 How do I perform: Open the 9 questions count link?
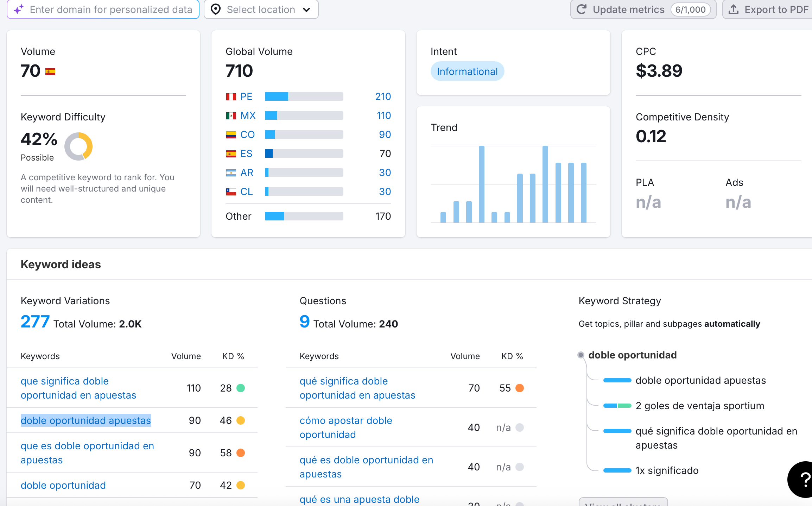(304, 322)
